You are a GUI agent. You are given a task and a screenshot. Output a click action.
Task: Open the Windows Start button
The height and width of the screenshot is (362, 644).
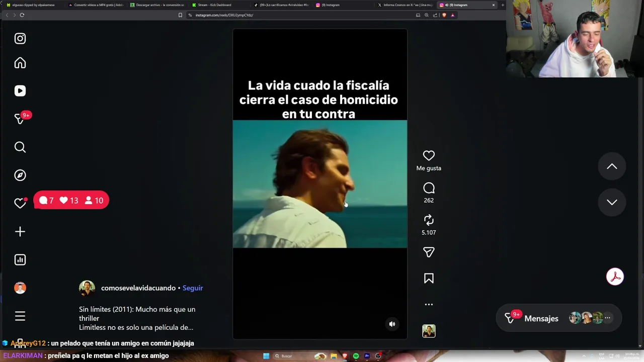point(266,356)
